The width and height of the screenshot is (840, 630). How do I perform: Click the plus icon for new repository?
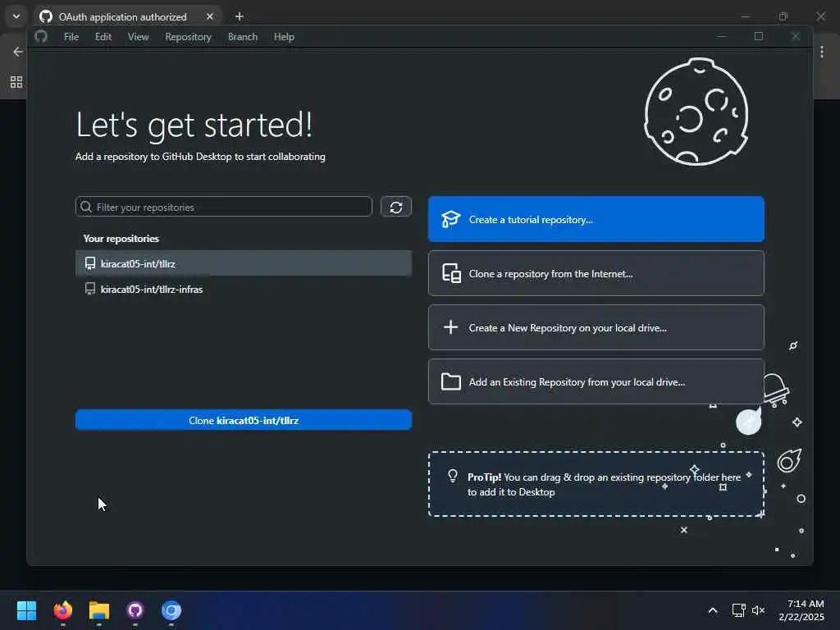(451, 327)
